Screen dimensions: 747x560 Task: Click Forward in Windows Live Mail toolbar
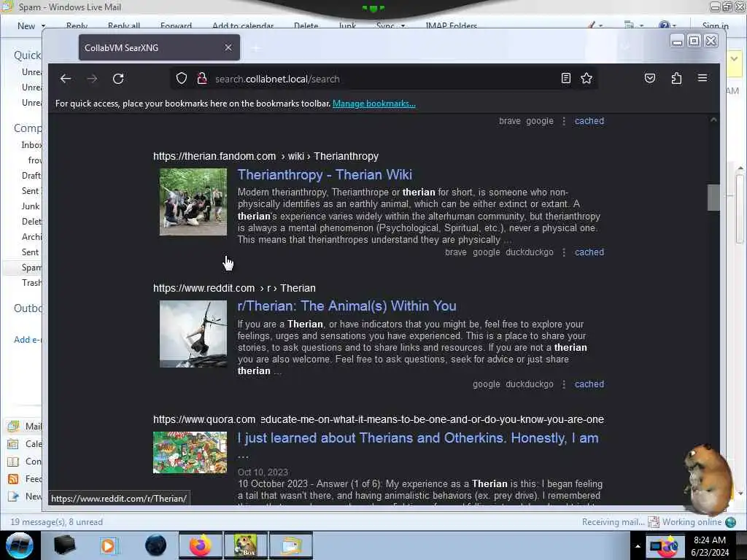click(176, 26)
